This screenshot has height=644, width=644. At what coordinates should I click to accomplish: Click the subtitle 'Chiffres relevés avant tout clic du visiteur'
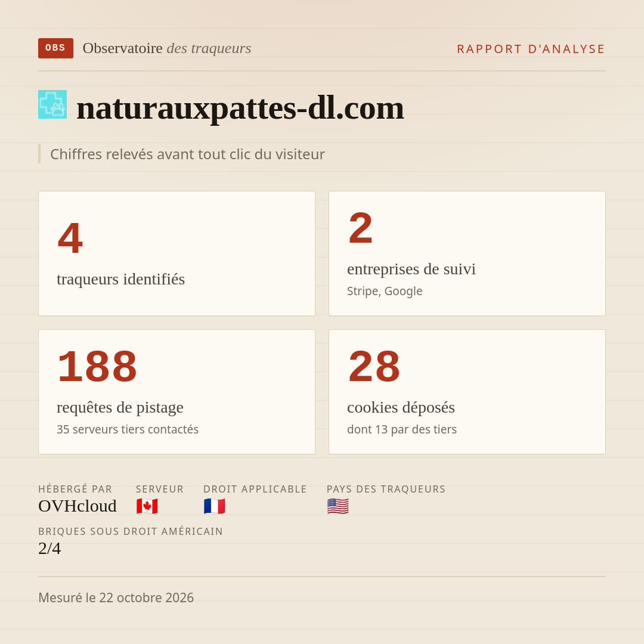click(187, 154)
